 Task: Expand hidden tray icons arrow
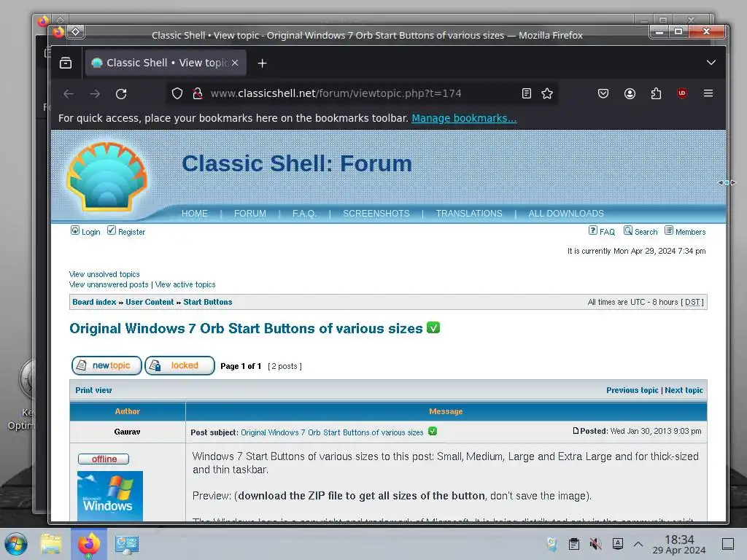coord(638,544)
